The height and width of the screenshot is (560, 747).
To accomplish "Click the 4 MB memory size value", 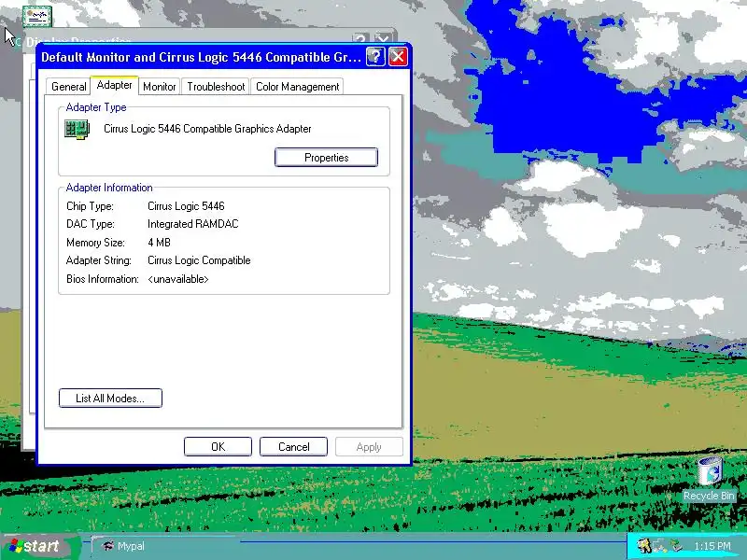I will 159,243.
